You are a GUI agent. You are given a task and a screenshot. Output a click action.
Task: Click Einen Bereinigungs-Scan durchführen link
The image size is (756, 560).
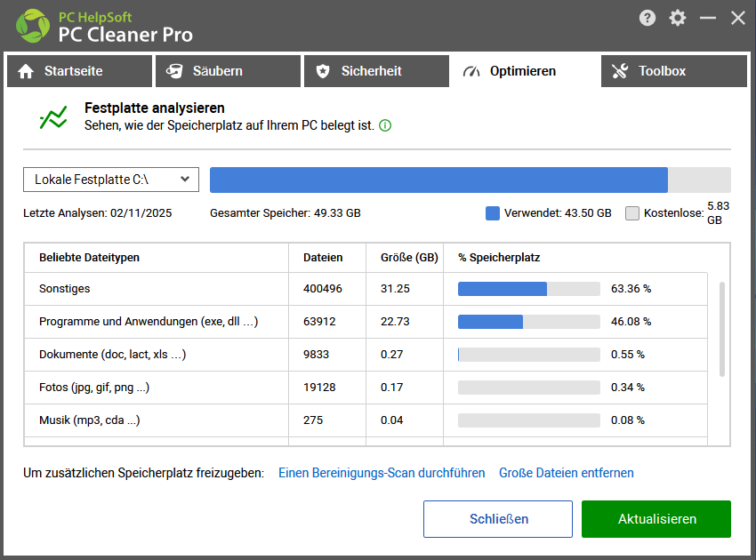[x=382, y=473]
